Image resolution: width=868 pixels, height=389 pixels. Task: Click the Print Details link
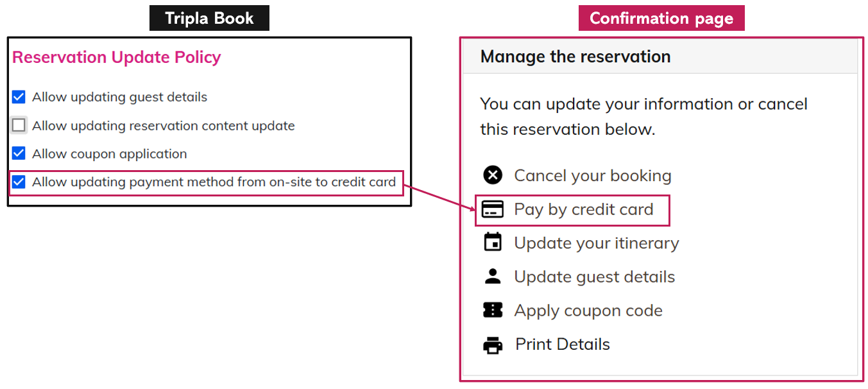(x=562, y=345)
